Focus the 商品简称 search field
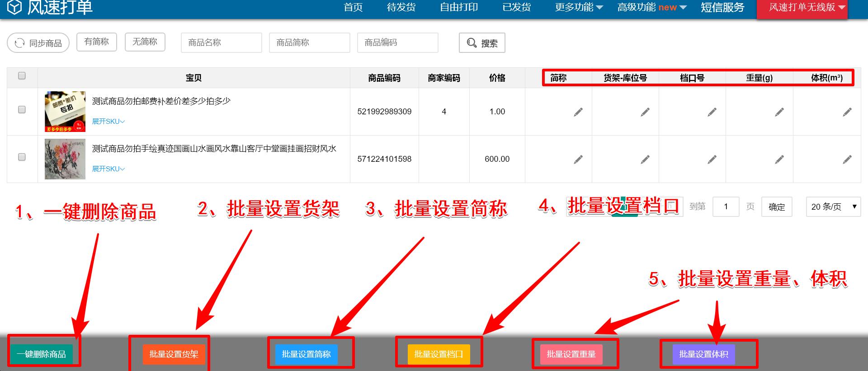 310,42
